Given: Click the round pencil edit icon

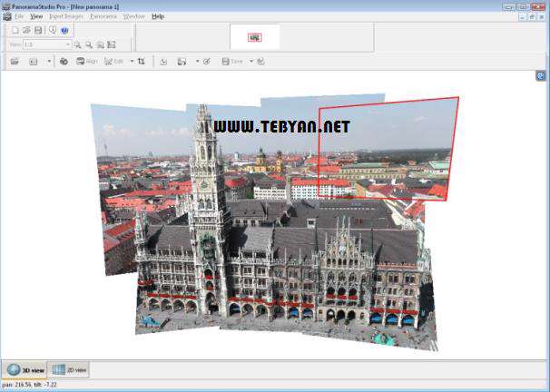Looking at the screenshot, I should [x=207, y=62].
